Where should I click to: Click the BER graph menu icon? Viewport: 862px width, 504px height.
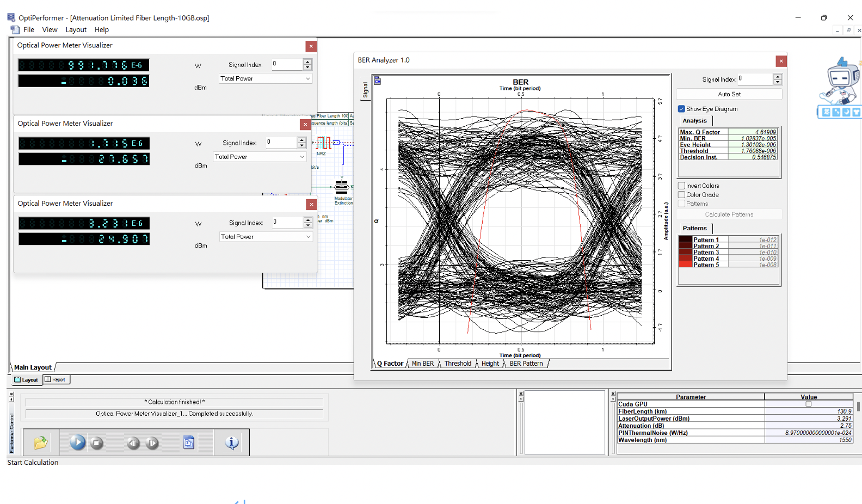tap(378, 81)
